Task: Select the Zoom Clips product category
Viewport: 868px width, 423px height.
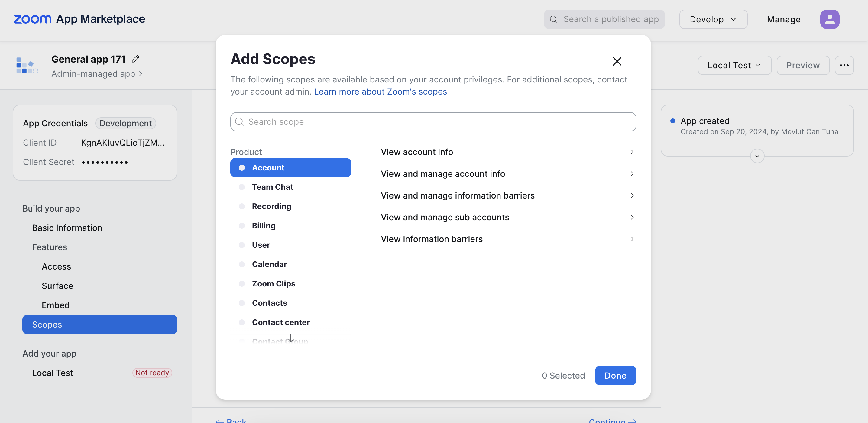Action: (x=290, y=284)
